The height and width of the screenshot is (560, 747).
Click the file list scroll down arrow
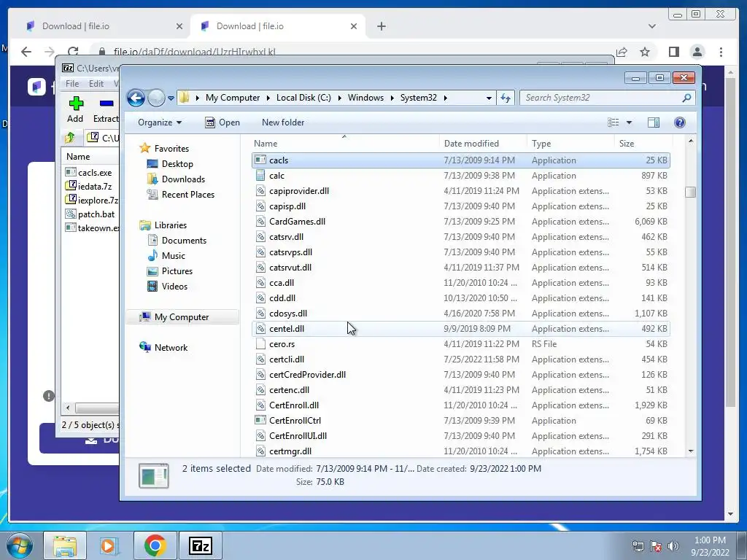[x=691, y=451]
